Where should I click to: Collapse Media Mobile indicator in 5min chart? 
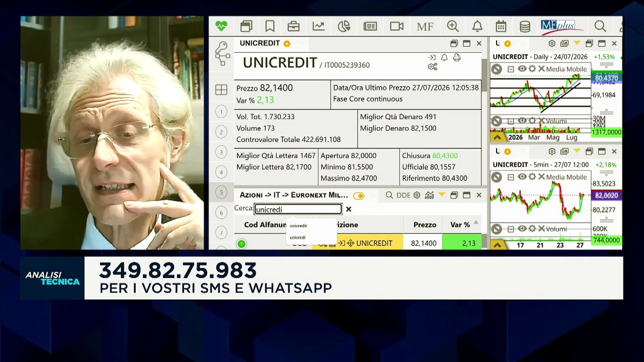coord(511,177)
